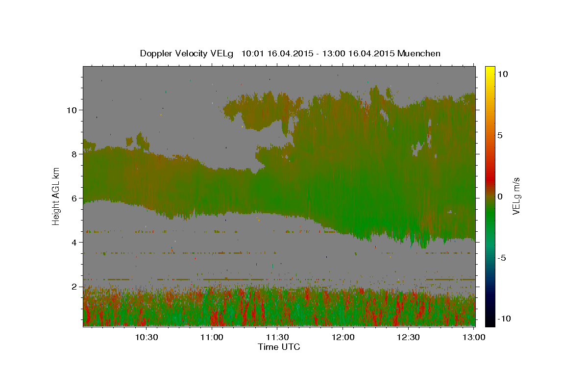This screenshot has width=588, height=392.
Task: Click the height tick label 10
Action: point(72,110)
